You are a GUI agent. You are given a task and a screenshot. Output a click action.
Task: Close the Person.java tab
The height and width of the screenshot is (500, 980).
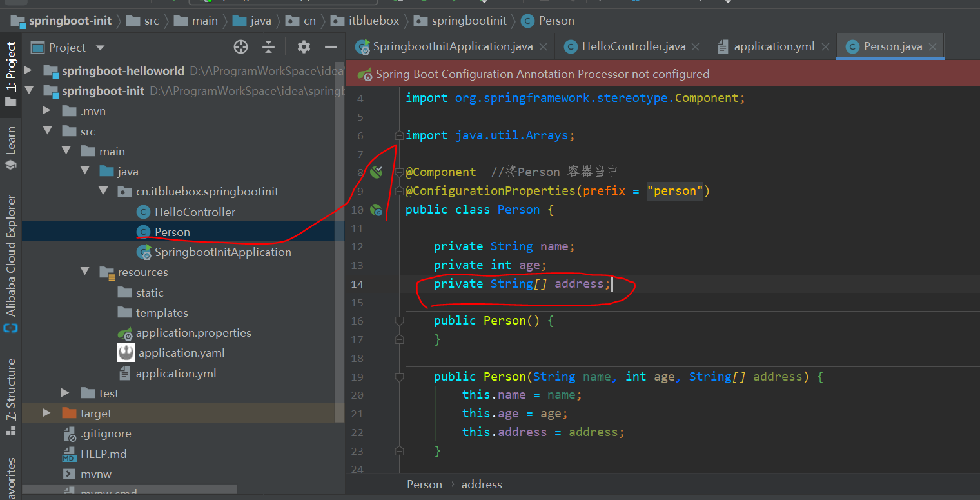pyautogui.click(x=932, y=47)
